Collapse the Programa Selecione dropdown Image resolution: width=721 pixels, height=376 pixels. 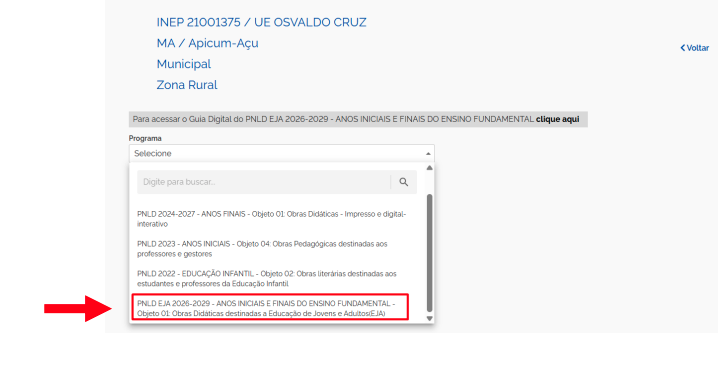[281, 154]
